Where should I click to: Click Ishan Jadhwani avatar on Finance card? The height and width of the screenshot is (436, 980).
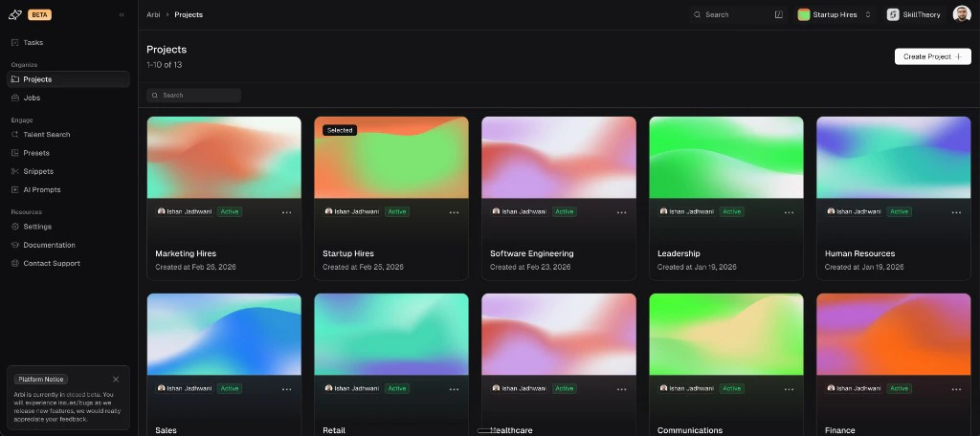831,388
